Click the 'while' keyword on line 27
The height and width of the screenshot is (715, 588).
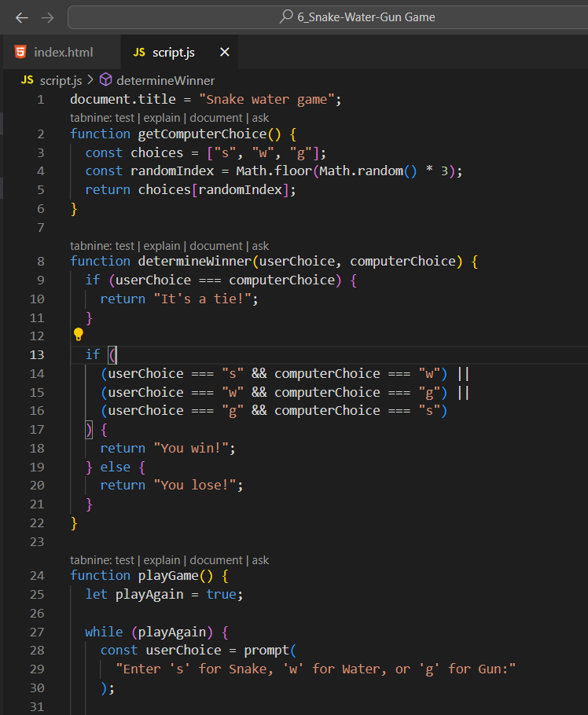pos(104,632)
